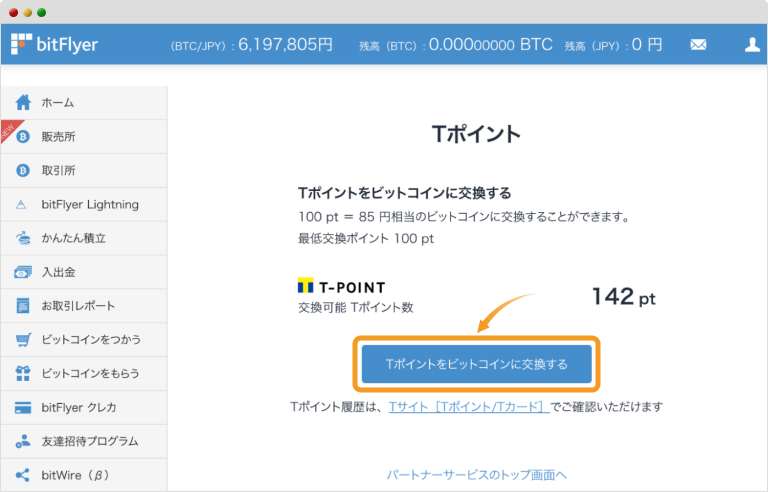Click the bitcoin icon beside 取引所
This screenshot has width=768, height=492.
pos(23,171)
